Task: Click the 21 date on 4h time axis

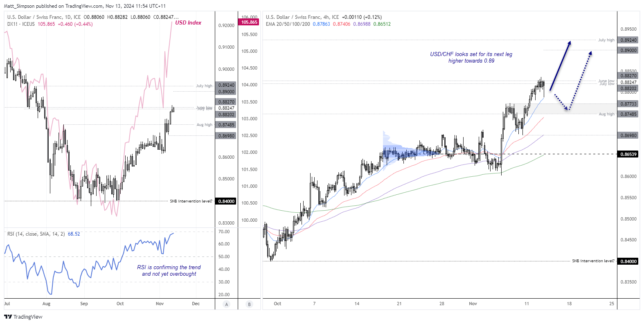Action: (x=399, y=304)
